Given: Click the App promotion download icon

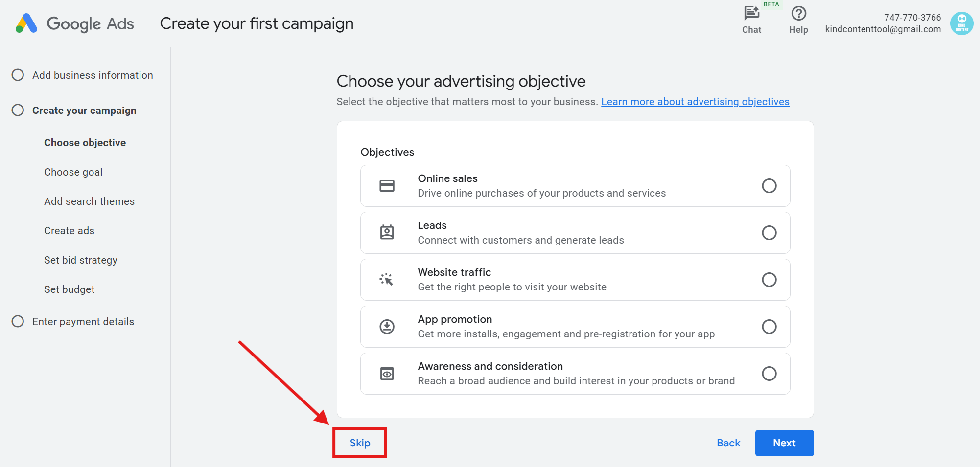Looking at the screenshot, I should click(387, 327).
